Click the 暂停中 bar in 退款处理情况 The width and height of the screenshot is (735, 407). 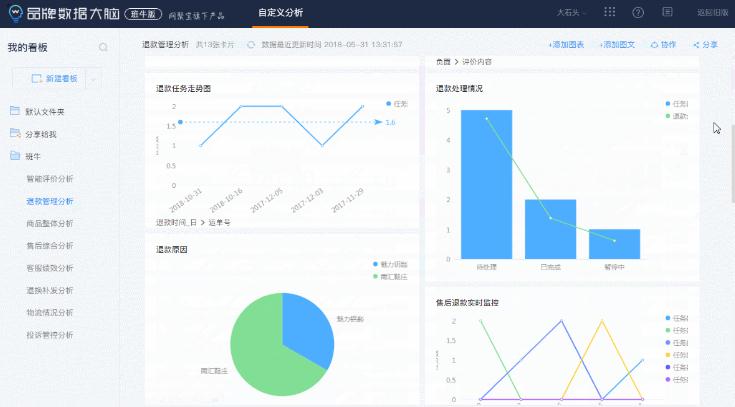pyautogui.click(x=614, y=244)
